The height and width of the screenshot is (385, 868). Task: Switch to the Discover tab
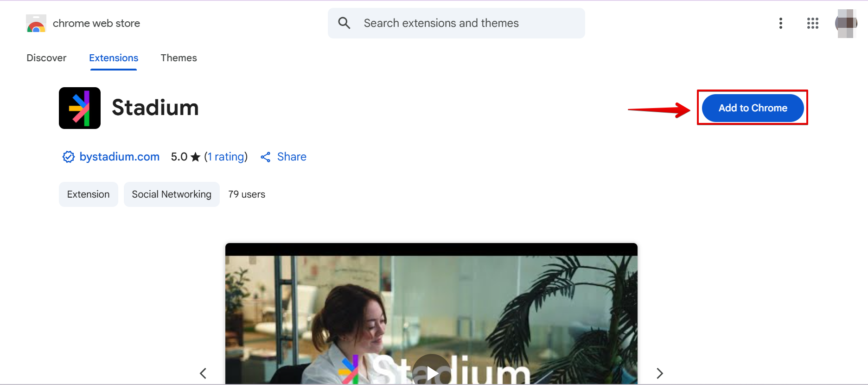tap(46, 58)
